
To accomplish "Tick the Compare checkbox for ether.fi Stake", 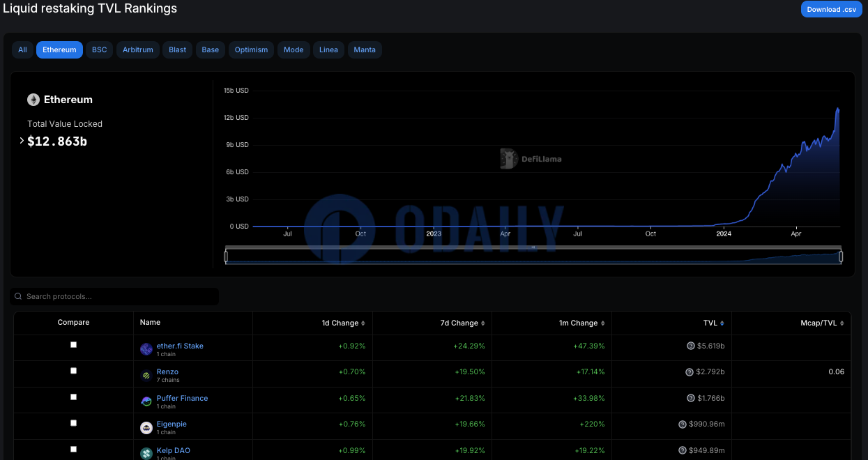I will [x=74, y=344].
